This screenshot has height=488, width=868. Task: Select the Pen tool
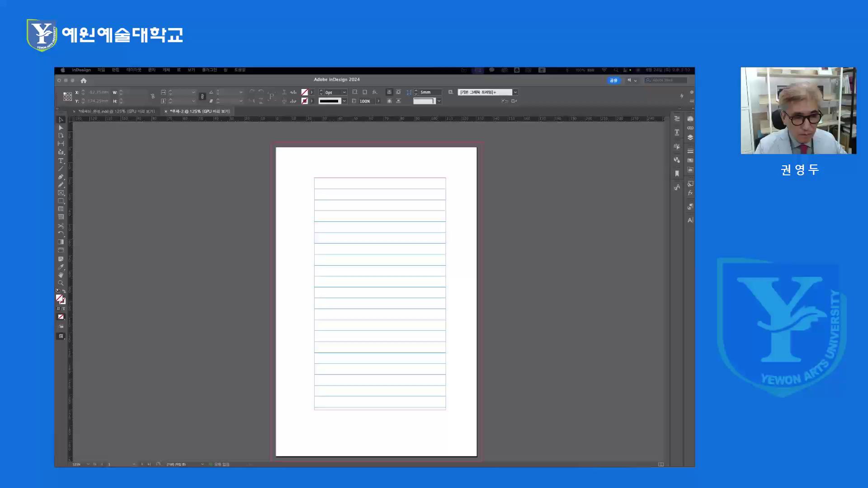[x=61, y=177]
